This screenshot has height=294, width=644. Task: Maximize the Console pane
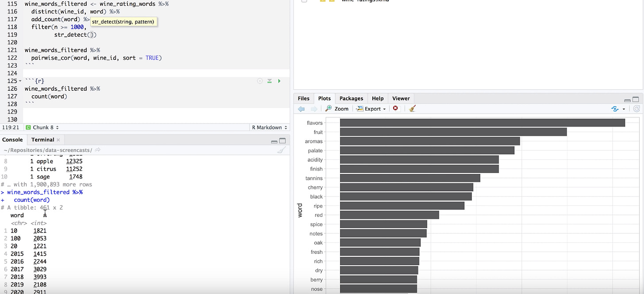pos(282,141)
